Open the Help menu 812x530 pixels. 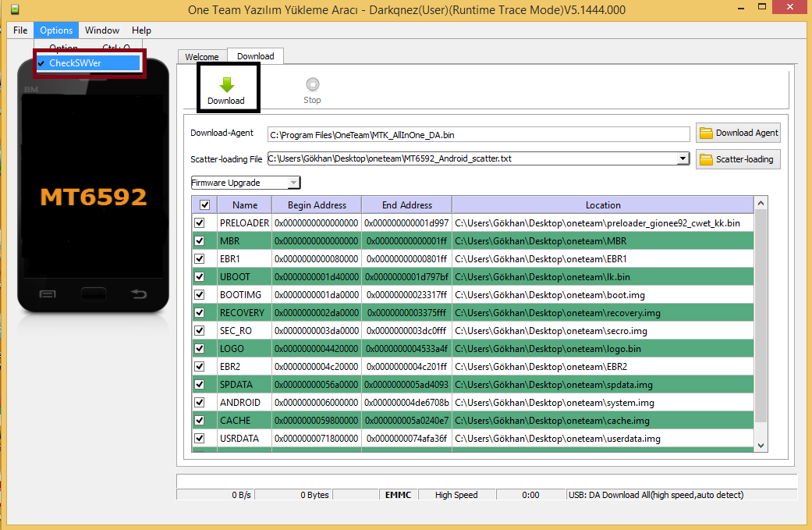(x=141, y=30)
